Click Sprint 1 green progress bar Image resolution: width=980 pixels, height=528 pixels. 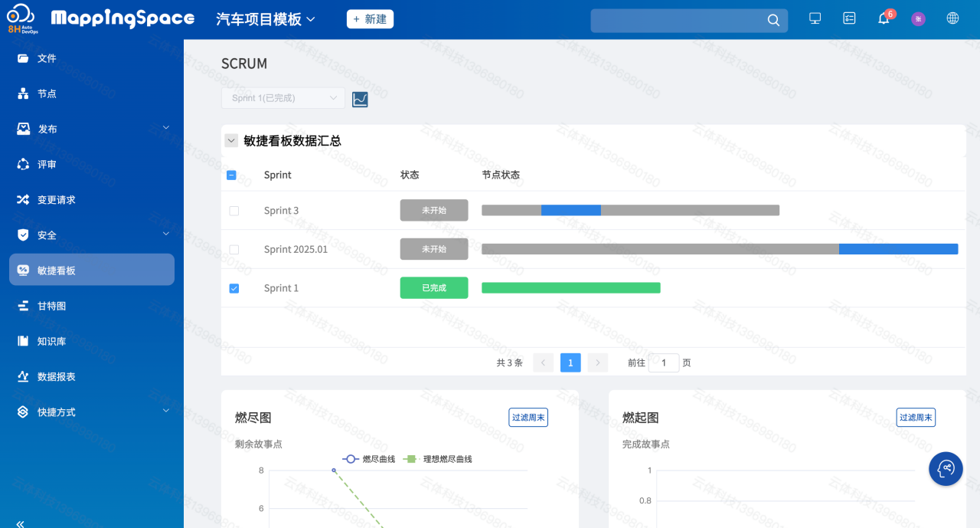tap(571, 287)
